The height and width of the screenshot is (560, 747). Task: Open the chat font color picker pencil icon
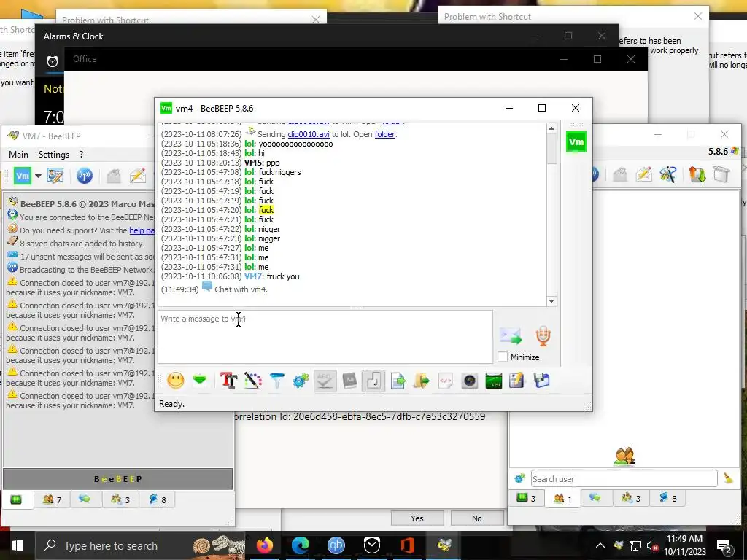point(253,381)
